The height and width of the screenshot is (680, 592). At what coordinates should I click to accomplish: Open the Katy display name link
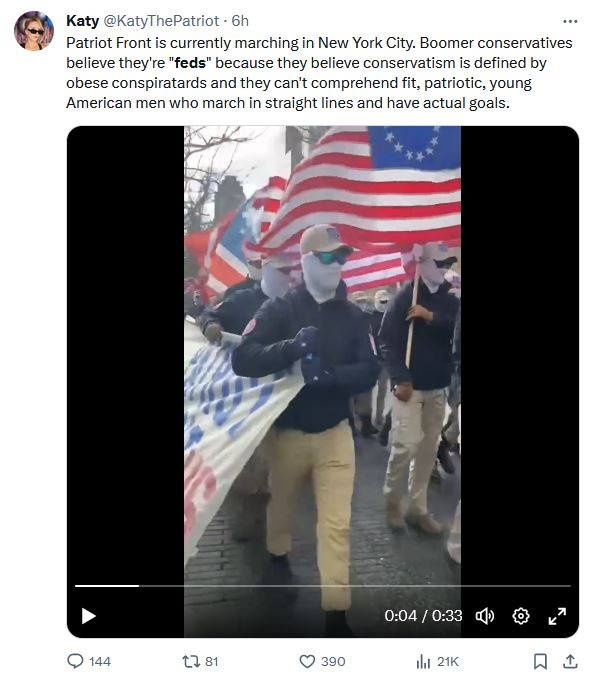pos(82,21)
